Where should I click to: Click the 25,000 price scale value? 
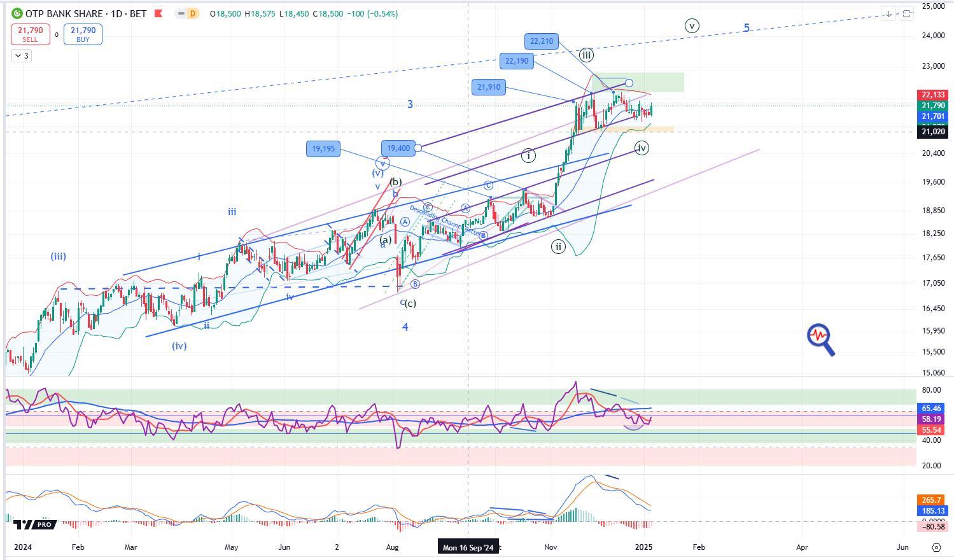click(933, 6)
